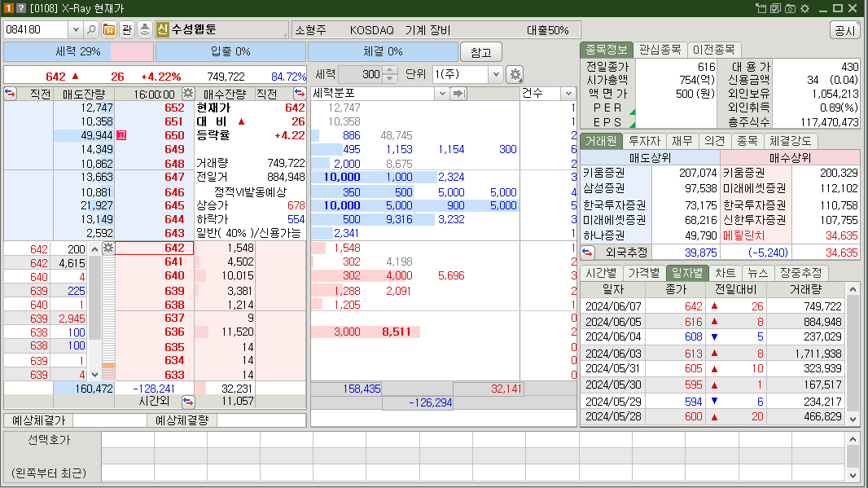Click the 세력 300 input field

click(x=361, y=74)
